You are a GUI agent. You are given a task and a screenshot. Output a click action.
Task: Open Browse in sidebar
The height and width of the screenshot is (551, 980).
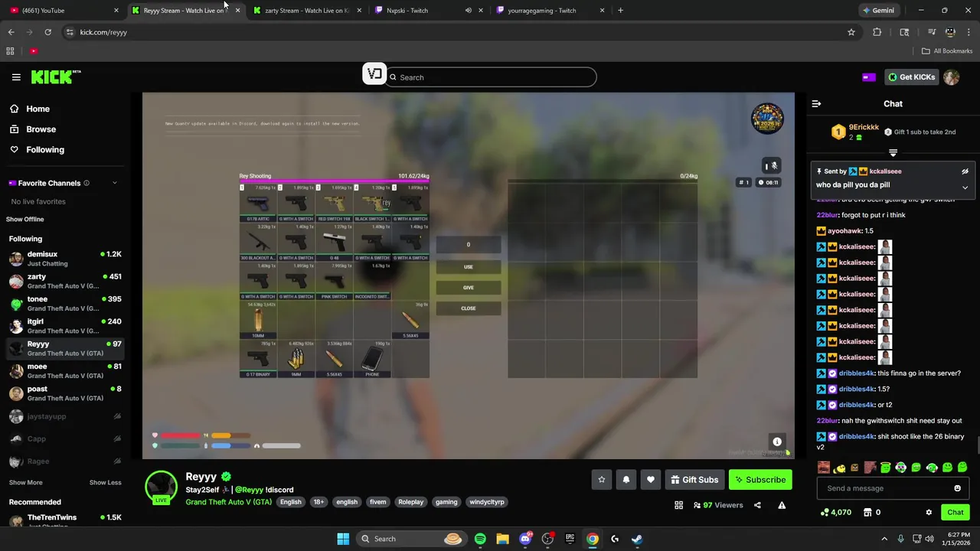(x=41, y=129)
